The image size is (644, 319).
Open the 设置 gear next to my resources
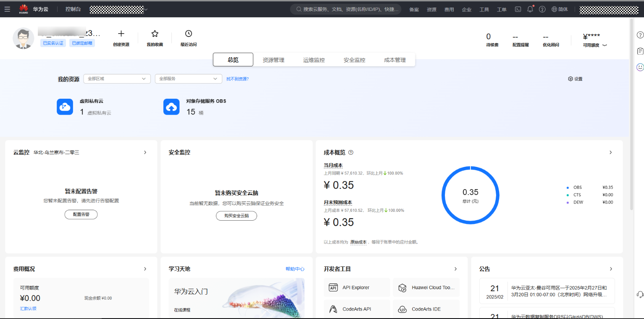coord(570,79)
